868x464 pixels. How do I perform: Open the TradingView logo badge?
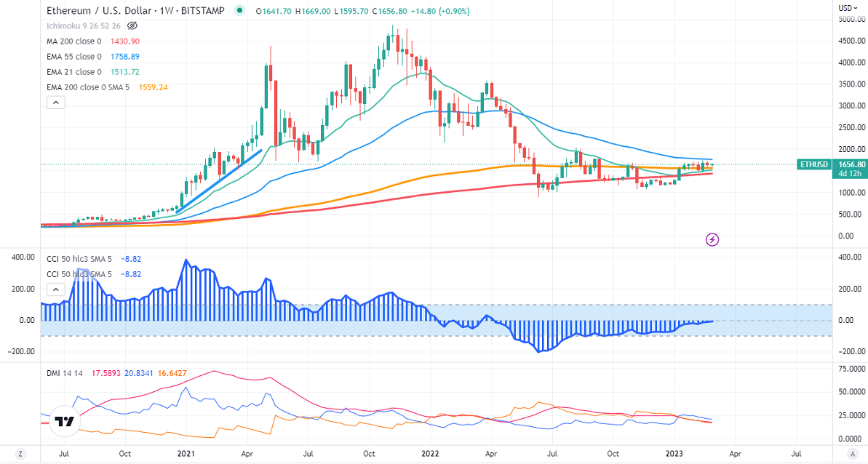tap(65, 422)
